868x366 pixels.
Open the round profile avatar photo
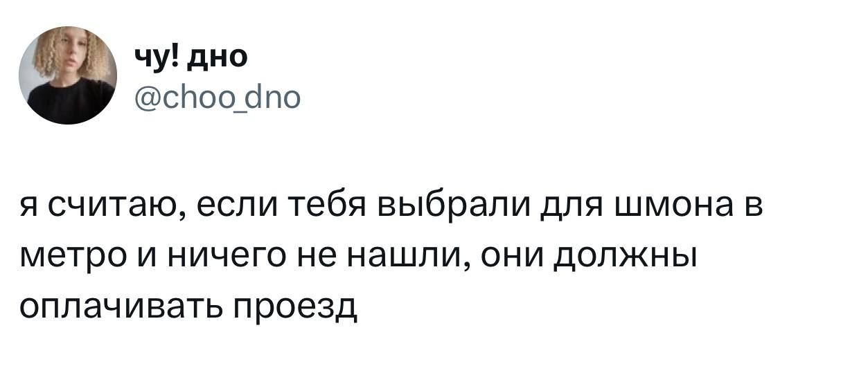[x=67, y=75]
